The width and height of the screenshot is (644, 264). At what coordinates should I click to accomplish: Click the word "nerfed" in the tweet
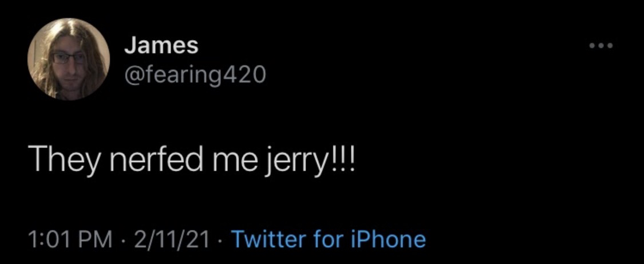point(152,158)
